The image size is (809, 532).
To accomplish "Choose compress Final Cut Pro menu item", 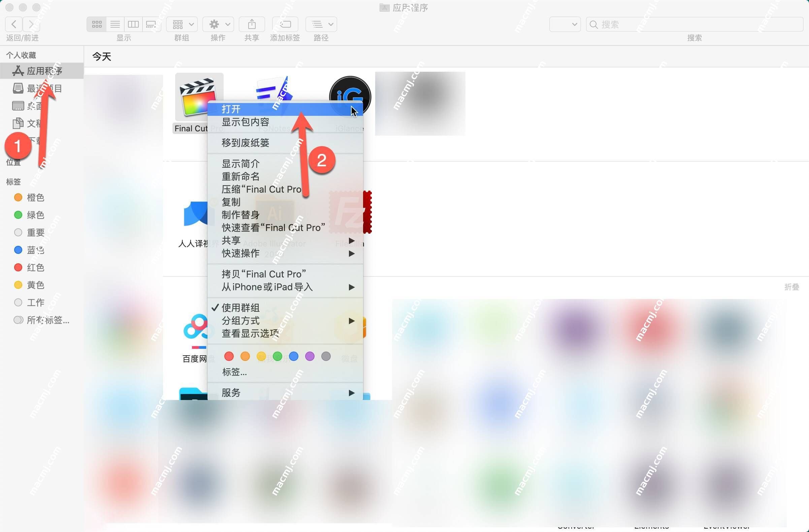I will [285, 189].
